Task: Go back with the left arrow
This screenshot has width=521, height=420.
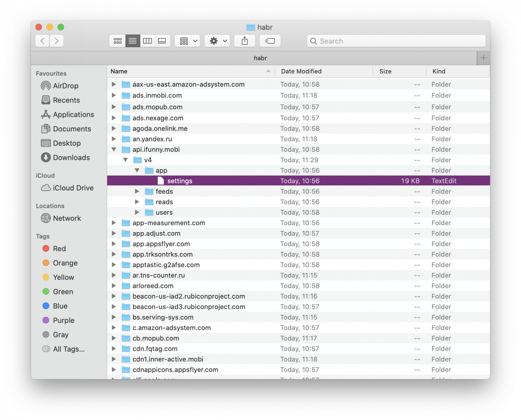Action: [42, 41]
